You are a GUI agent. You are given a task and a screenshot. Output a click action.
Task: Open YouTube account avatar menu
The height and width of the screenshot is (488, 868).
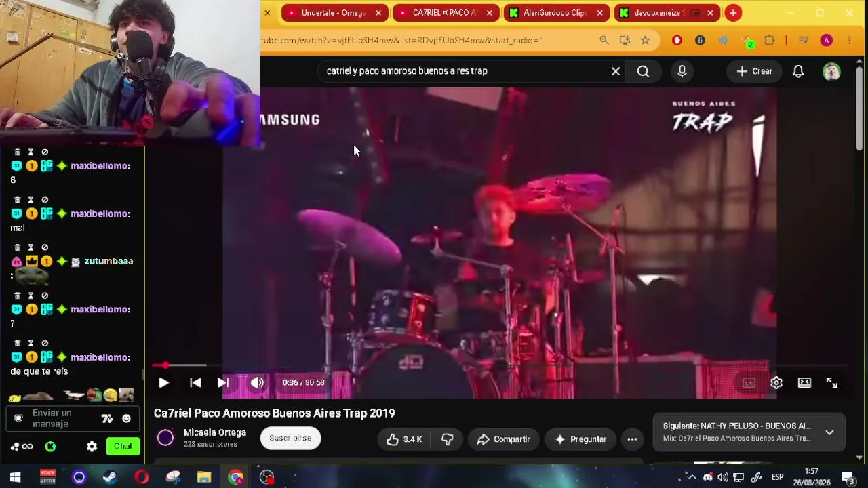tap(831, 71)
